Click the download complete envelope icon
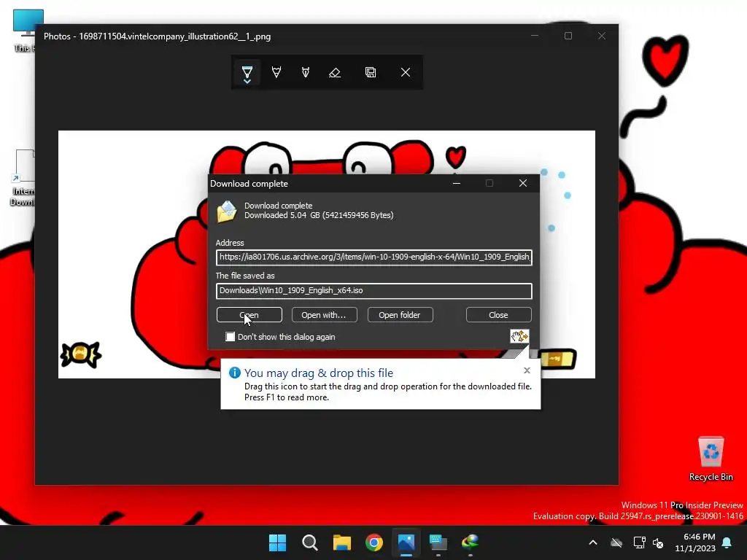Viewport: 747px width, 560px height. pos(227,211)
